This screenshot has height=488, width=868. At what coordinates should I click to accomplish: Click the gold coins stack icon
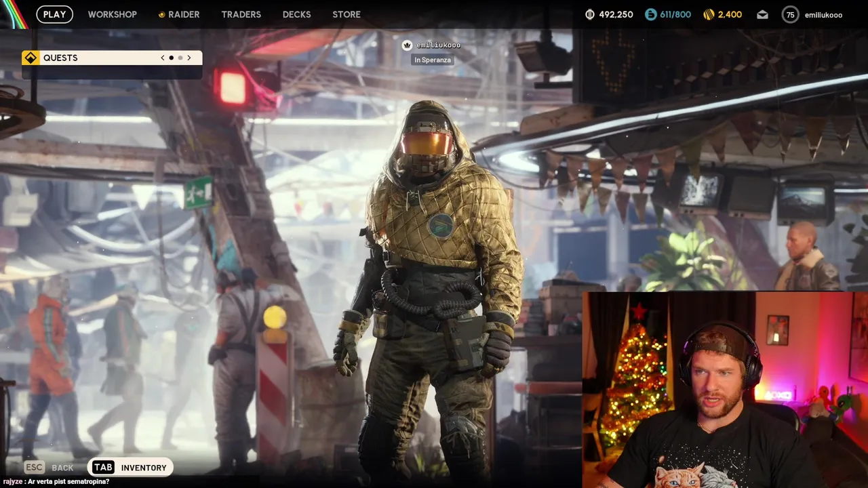(709, 14)
